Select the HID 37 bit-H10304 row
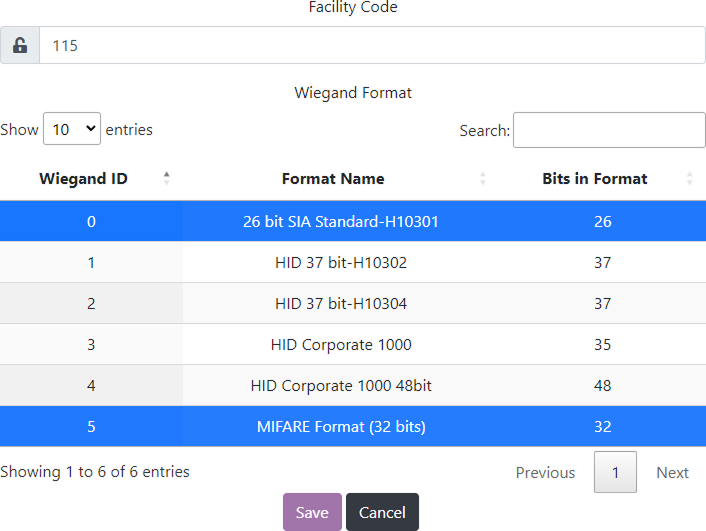Image resolution: width=706 pixels, height=531 pixels. coord(340,303)
